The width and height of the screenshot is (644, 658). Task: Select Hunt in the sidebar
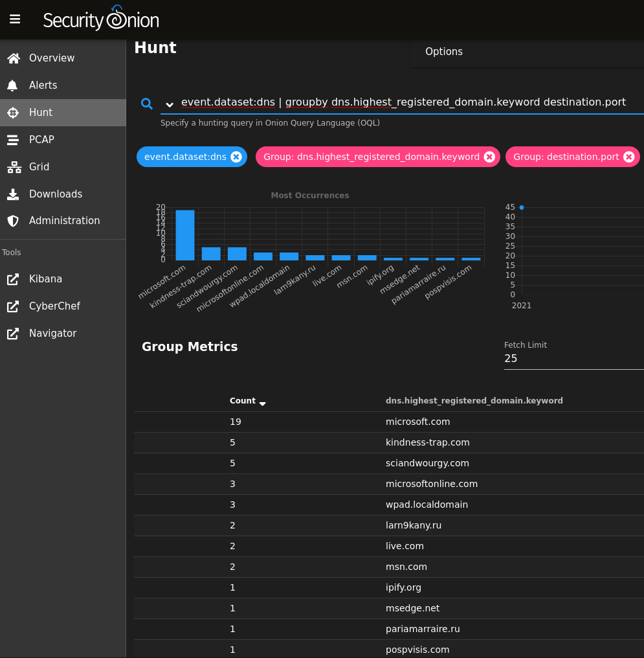click(x=63, y=113)
